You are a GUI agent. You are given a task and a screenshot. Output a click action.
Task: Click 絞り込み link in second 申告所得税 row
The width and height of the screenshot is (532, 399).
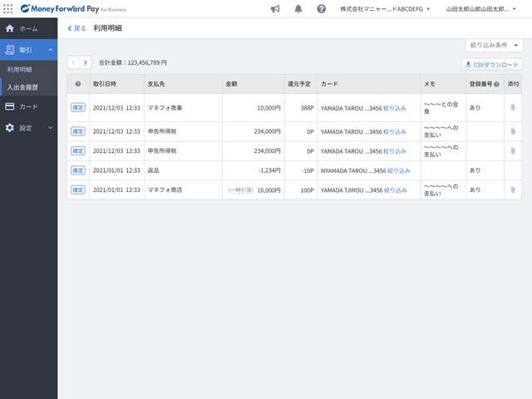(x=395, y=151)
